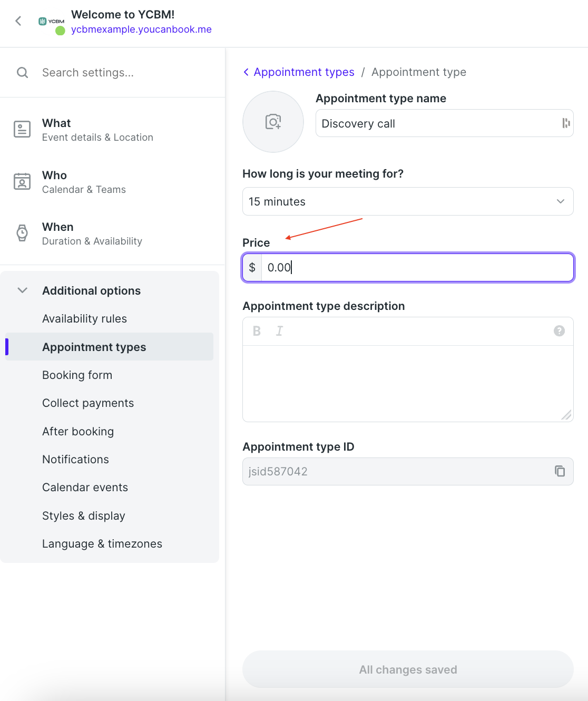This screenshot has height=701, width=588.
Task: Upload appointment type image via camera icon
Action: click(273, 122)
